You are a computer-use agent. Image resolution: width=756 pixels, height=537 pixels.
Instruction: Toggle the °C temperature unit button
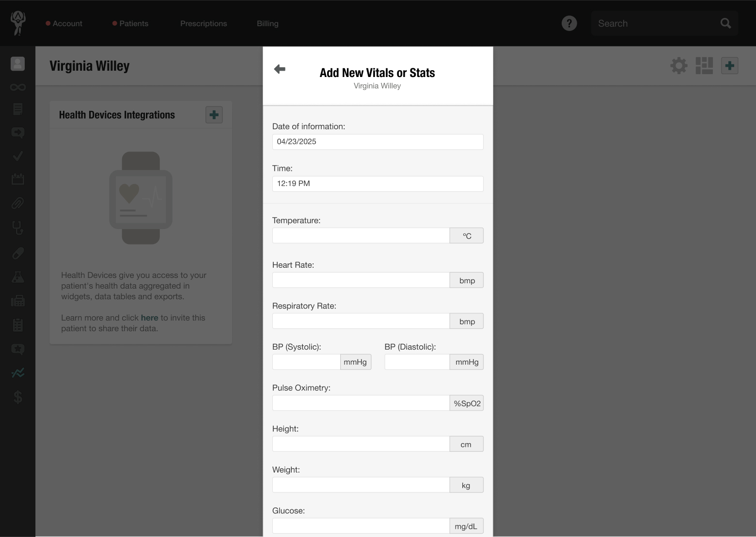coord(467,235)
